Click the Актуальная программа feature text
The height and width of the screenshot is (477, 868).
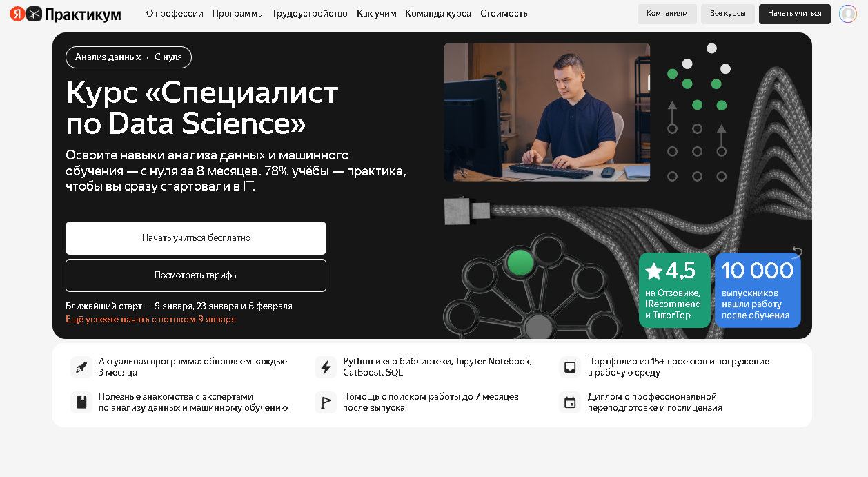pyautogui.click(x=193, y=367)
